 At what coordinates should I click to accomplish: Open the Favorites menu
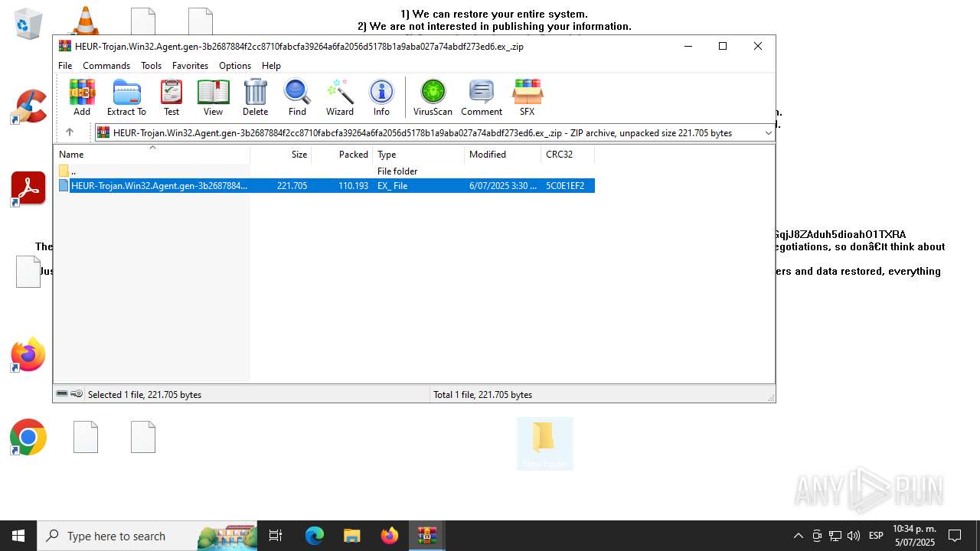[x=190, y=66]
